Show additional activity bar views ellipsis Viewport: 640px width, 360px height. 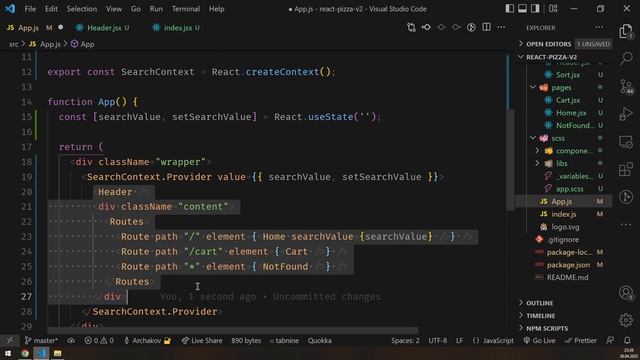626,224
